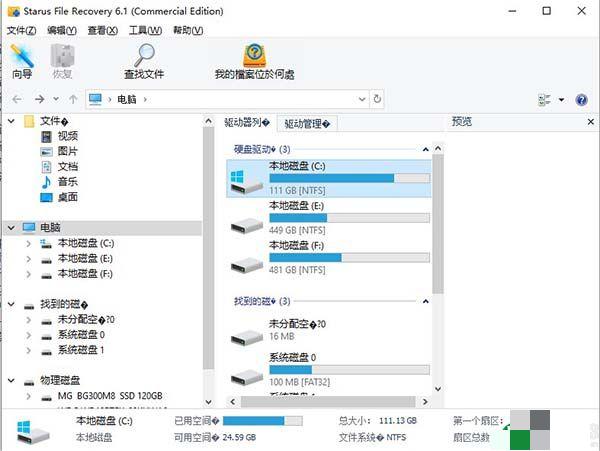Click the 16 MB unallocated drive icon
Viewport: 600px width, 451px height.
pos(247,337)
